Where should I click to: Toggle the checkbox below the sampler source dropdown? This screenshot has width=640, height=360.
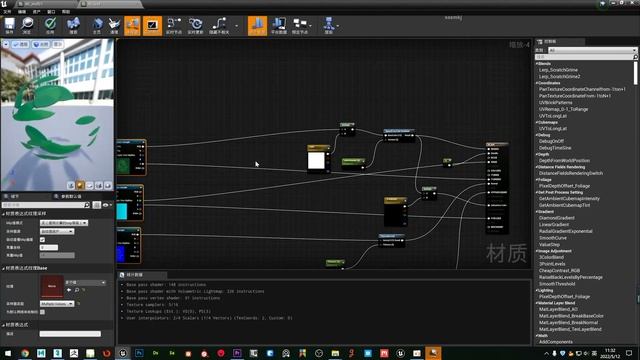coord(42,240)
